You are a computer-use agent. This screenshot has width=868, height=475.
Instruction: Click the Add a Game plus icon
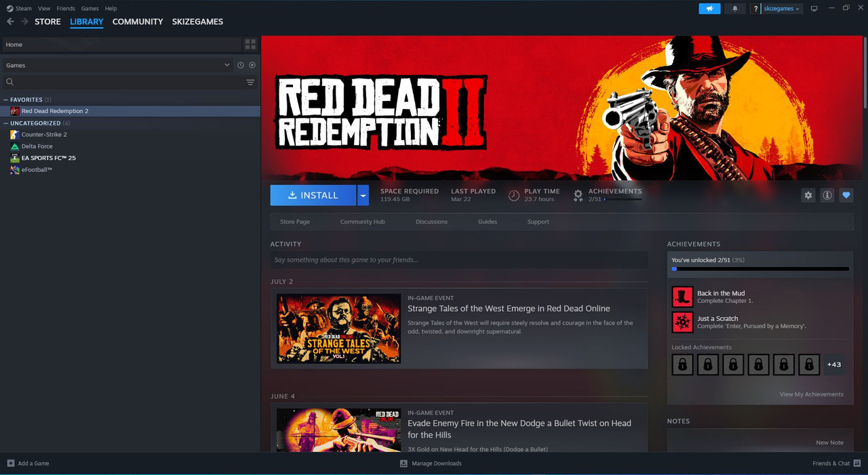click(10, 463)
